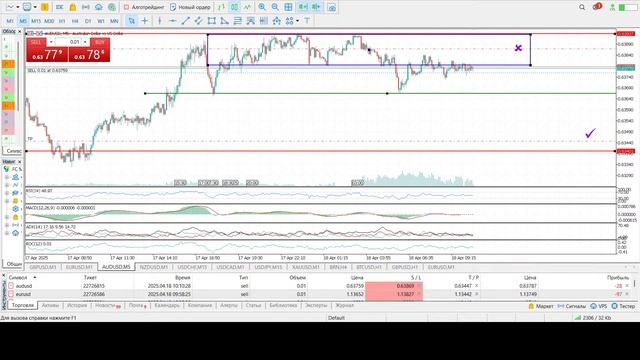Click the yellow lock market icon
The image size is (640, 360).
tap(72, 7)
